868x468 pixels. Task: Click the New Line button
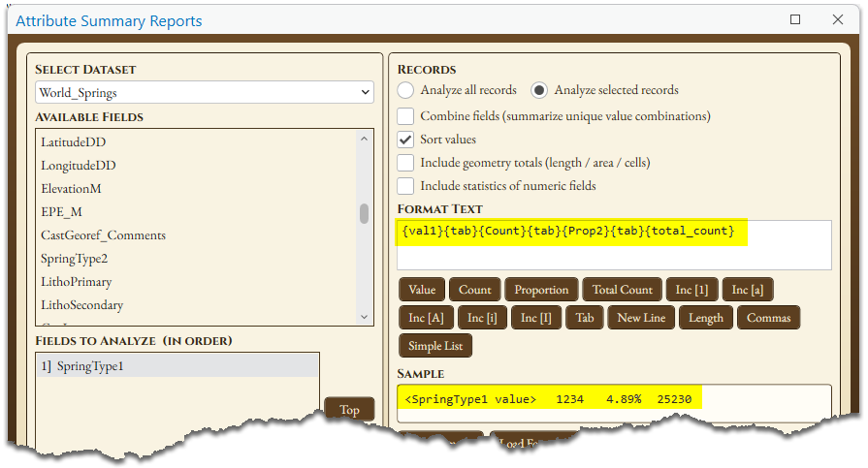(x=642, y=318)
